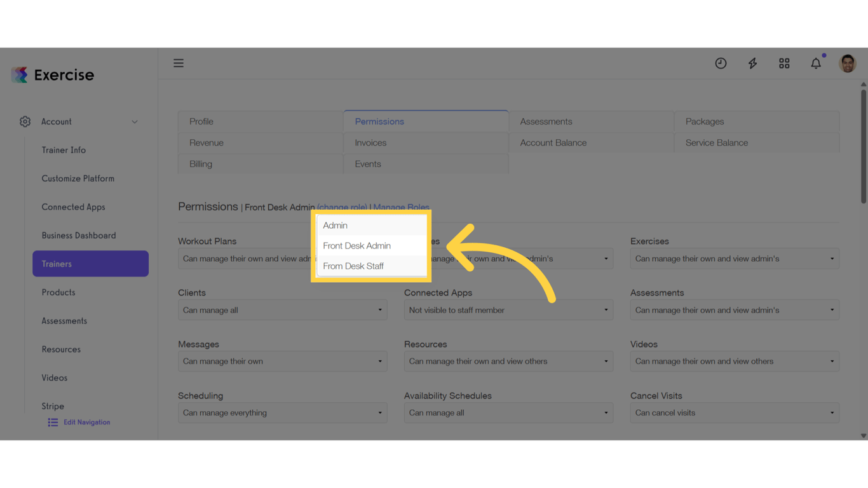The width and height of the screenshot is (868, 488).
Task: Open Videos in sidebar
Action: coord(54,378)
